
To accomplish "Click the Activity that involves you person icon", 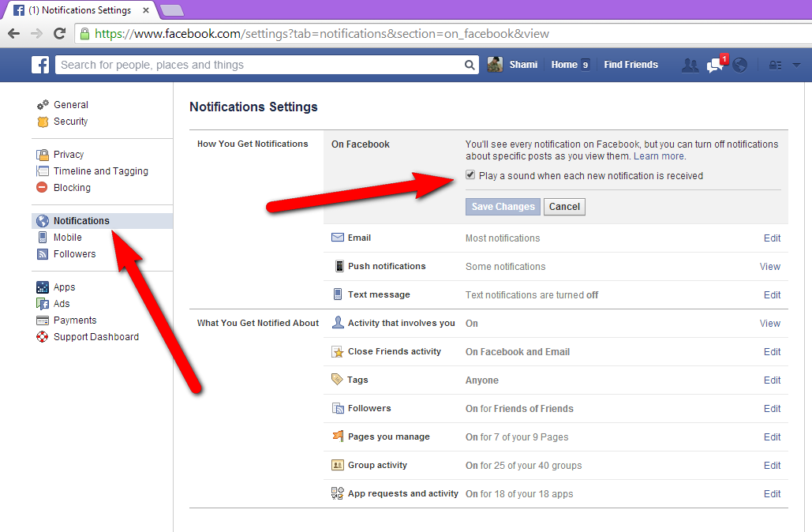I will pyautogui.click(x=338, y=323).
